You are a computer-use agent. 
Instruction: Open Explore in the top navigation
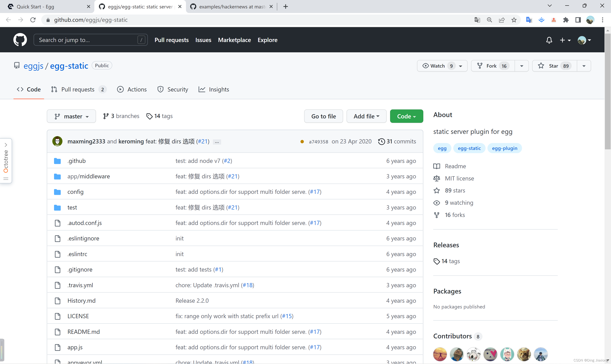pos(268,40)
